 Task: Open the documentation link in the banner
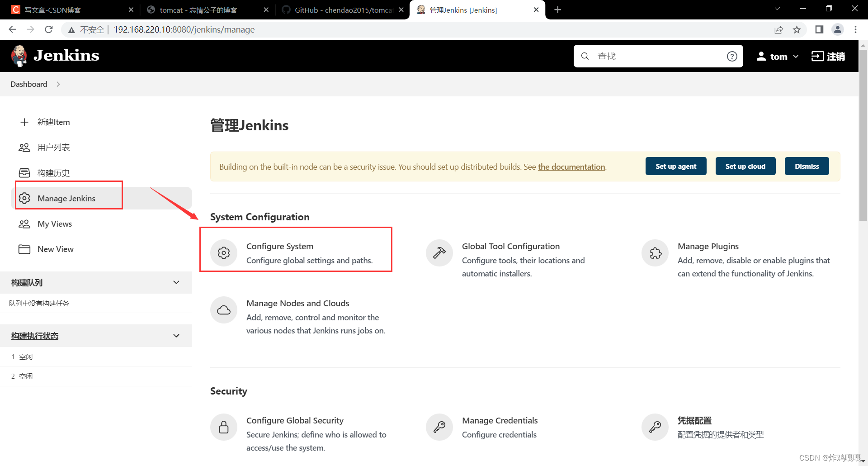click(571, 167)
